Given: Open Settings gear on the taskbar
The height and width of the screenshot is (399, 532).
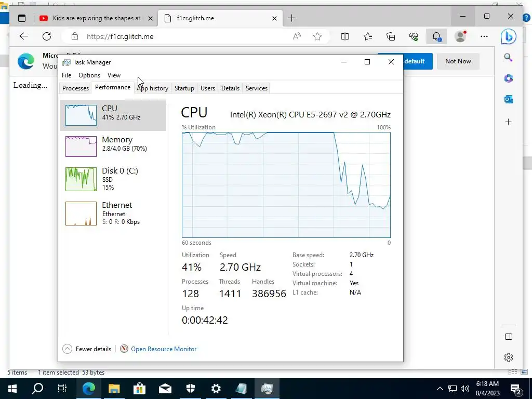Looking at the screenshot, I should (x=216, y=389).
